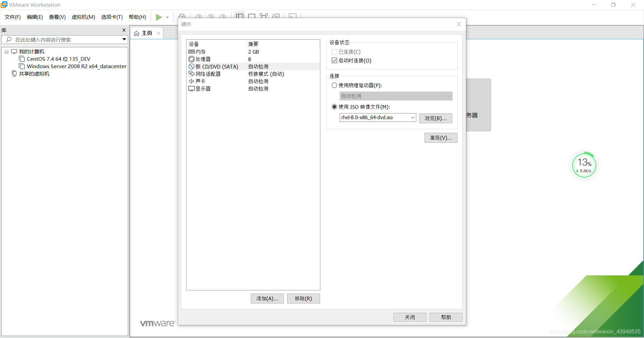Select the 显示器 device row
Viewport: 644px width, 338px height.
pos(253,89)
